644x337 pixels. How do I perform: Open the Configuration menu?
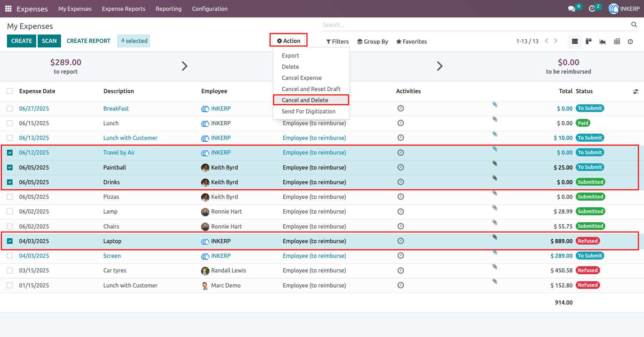click(210, 9)
